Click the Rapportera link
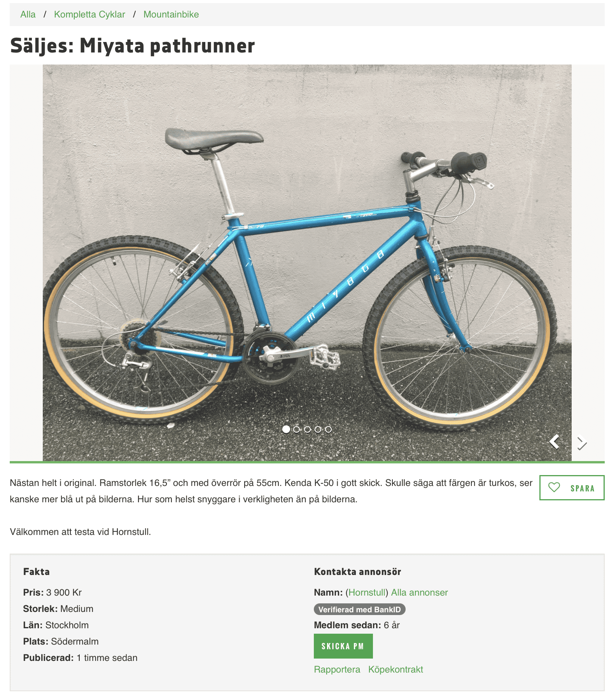The width and height of the screenshot is (616, 699). [337, 669]
